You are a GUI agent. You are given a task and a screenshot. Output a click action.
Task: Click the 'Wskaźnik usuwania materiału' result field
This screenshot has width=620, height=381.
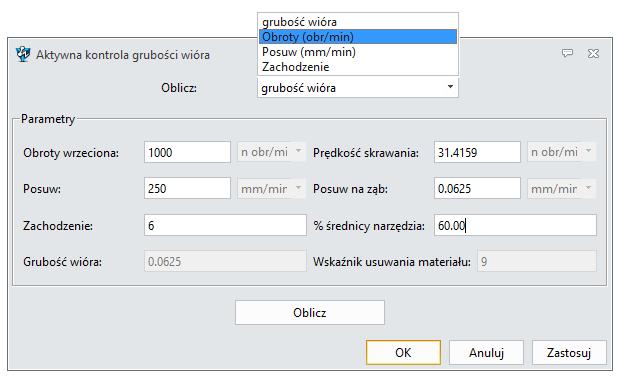pyautogui.click(x=537, y=261)
